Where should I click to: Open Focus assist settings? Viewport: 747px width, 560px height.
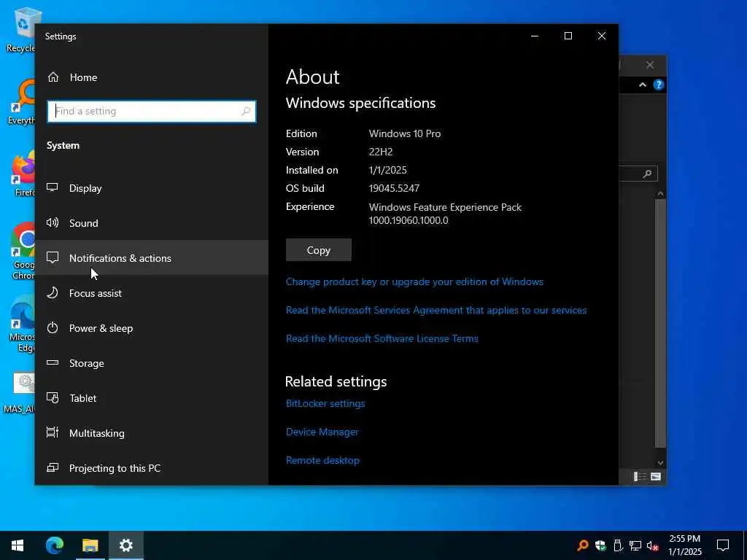click(x=152, y=293)
